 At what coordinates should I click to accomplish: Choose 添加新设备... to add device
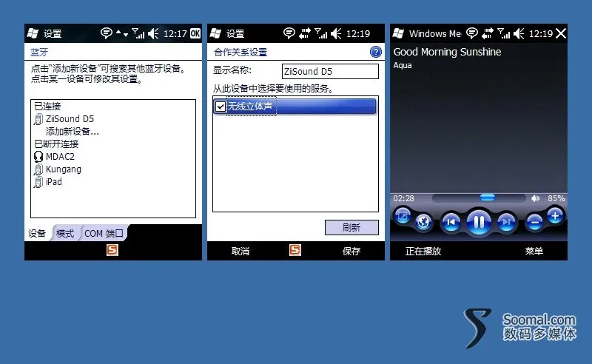pyautogui.click(x=72, y=132)
